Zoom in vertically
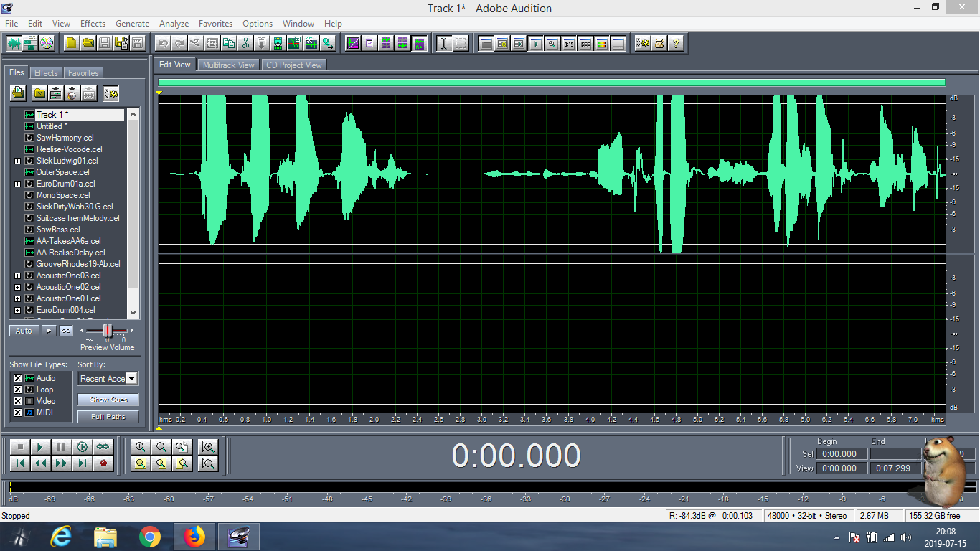This screenshot has width=980, height=551. [x=208, y=447]
